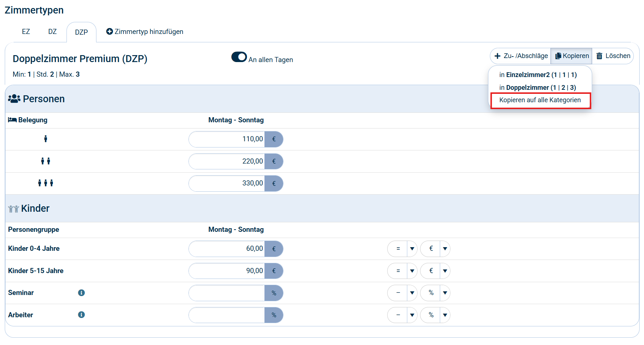Screen dimensions: 644x345
Task: Select Kopieren auf alle Kategorien
Action: point(540,100)
